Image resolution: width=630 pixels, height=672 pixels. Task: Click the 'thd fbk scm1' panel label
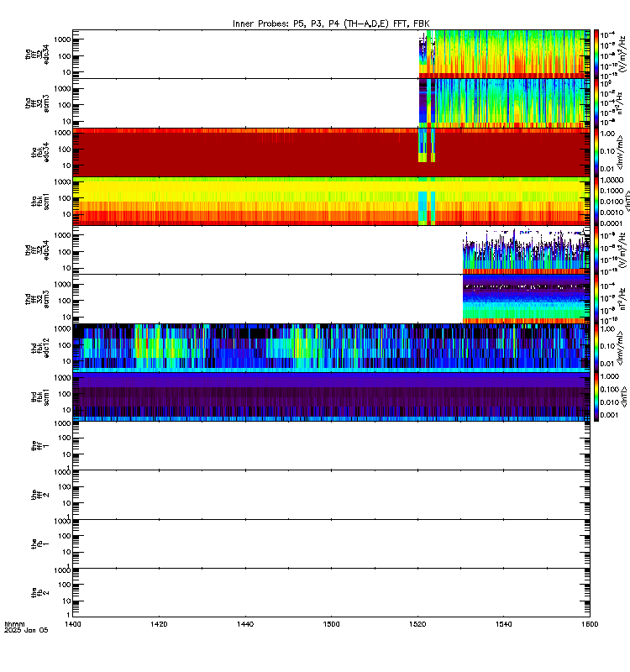(40, 396)
